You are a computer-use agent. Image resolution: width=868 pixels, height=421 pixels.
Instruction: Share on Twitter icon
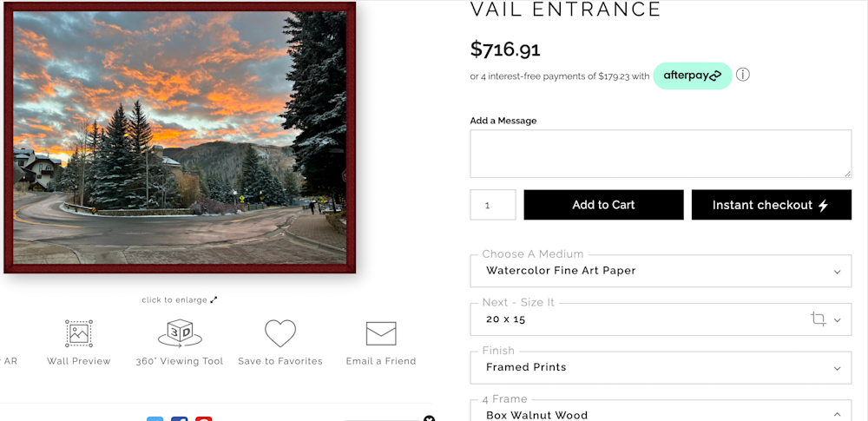(x=155, y=419)
